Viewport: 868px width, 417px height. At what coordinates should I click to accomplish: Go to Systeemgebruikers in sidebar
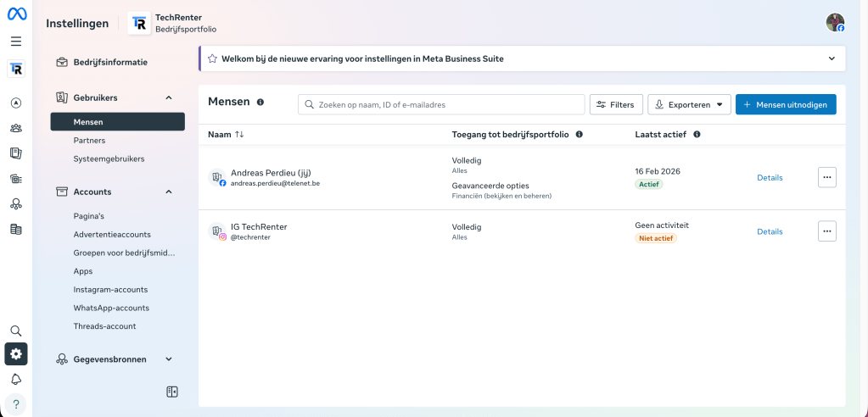(x=109, y=158)
